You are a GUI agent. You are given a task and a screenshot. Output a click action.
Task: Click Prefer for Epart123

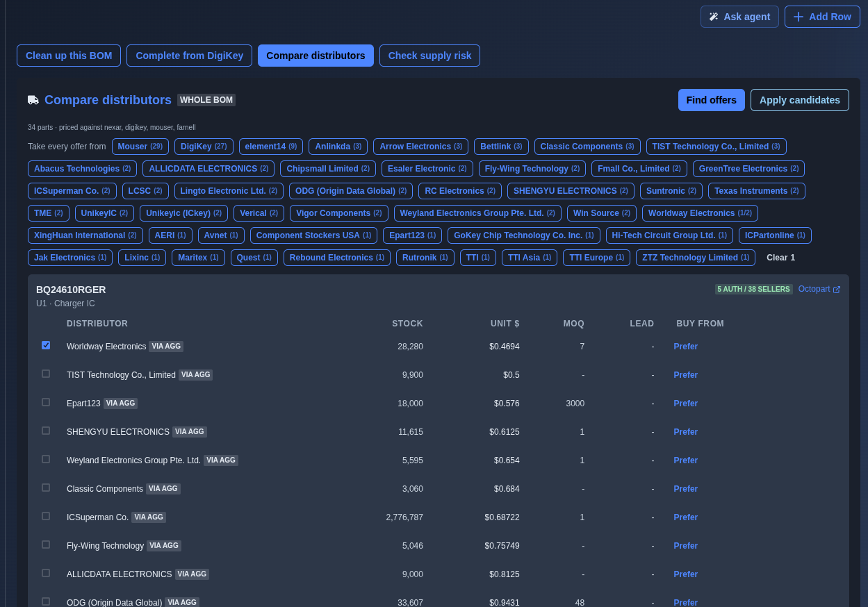[x=685, y=404]
